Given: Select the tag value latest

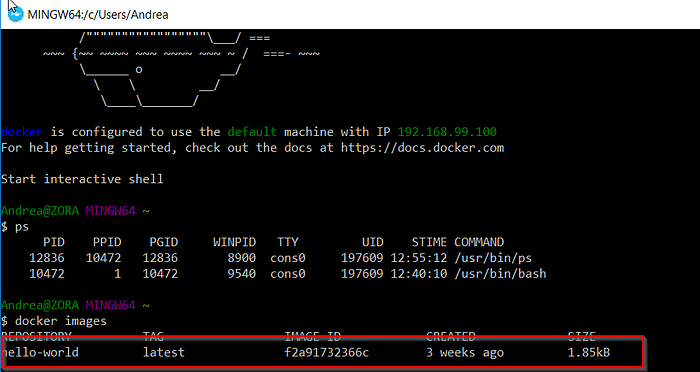Looking at the screenshot, I should pos(164,353).
